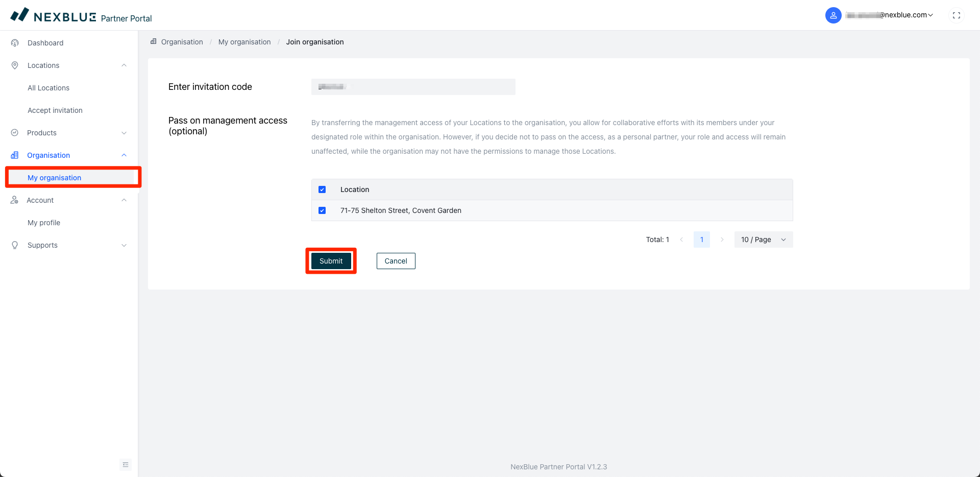
Task: Select My profile in sidebar
Action: point(44,223)
